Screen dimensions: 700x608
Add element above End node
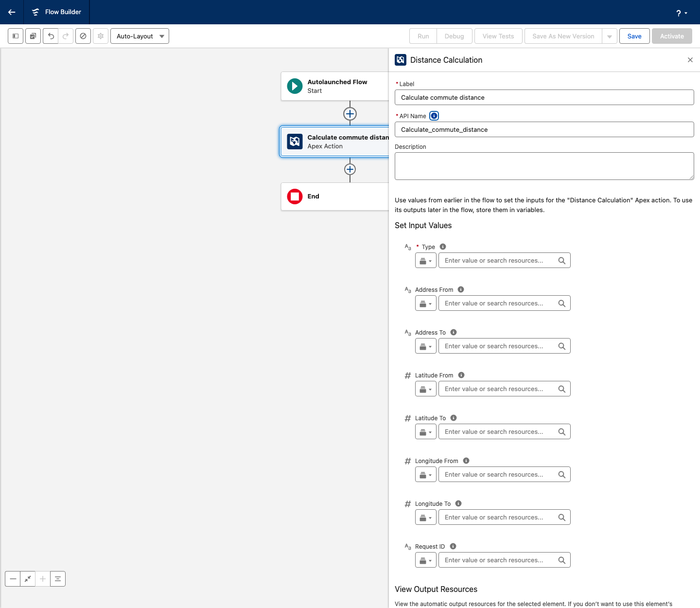tap(350, 169)
